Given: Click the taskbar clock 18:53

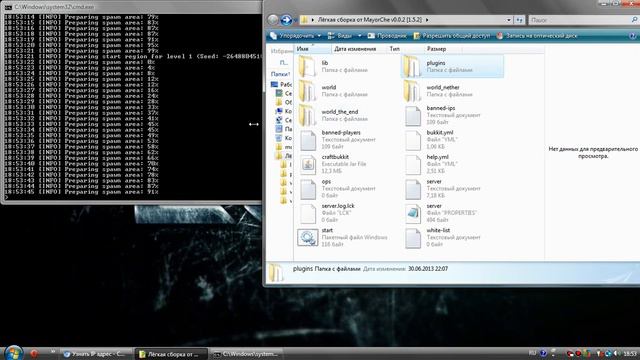Looking at the screenshot, I should pyautogui.click(x=630, y=353).
